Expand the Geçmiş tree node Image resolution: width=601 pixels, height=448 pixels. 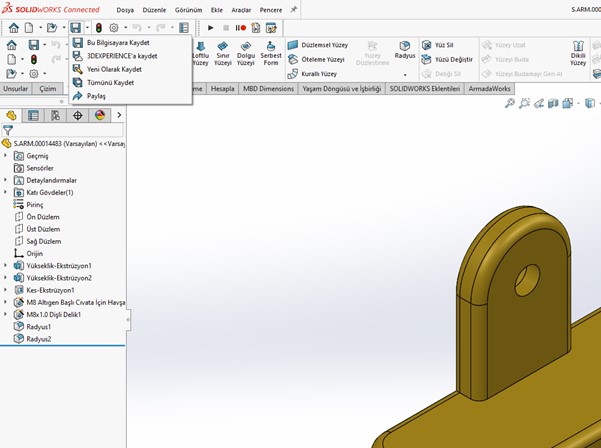(6, 156)
